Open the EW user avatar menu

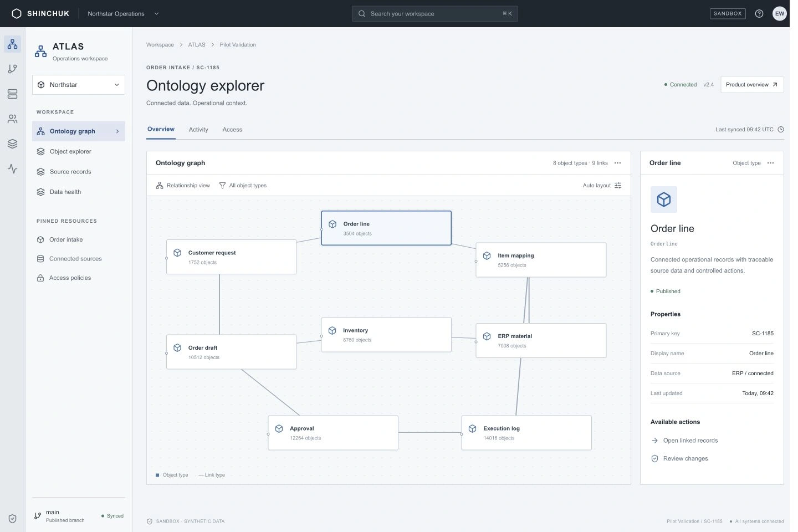(780, 13)
